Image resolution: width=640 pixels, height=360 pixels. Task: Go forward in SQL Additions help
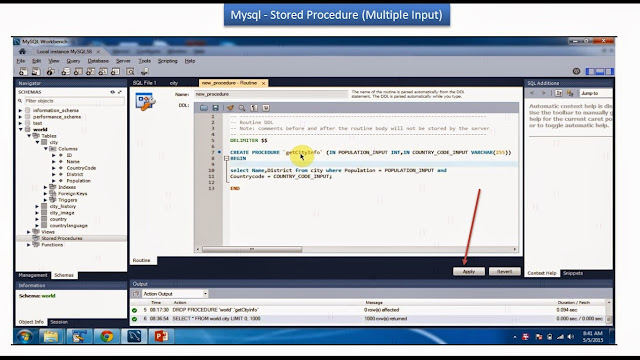tap(544, 93)
